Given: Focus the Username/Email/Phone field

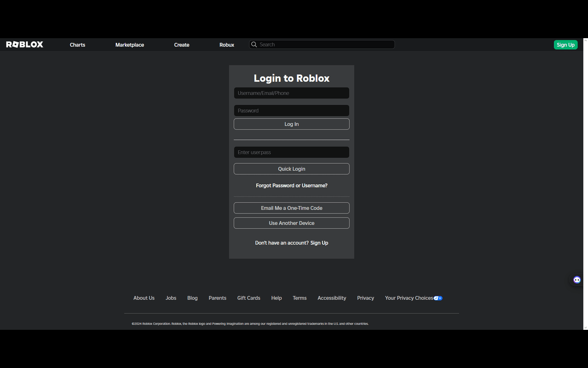Looking at the screenshot, I should point(292,93).
